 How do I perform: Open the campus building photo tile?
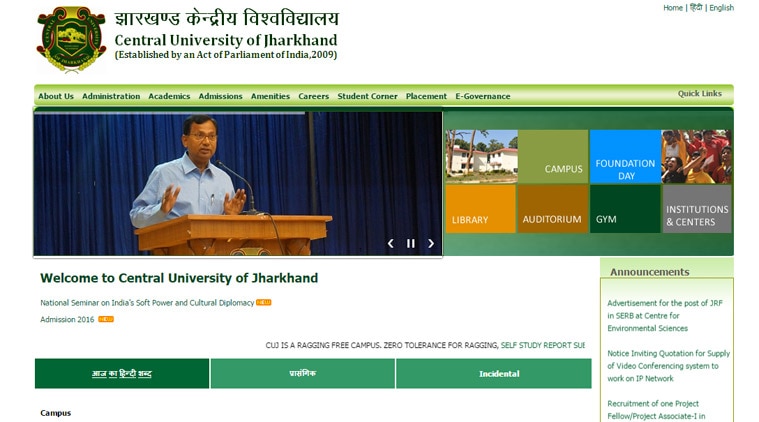pos(482,156)
